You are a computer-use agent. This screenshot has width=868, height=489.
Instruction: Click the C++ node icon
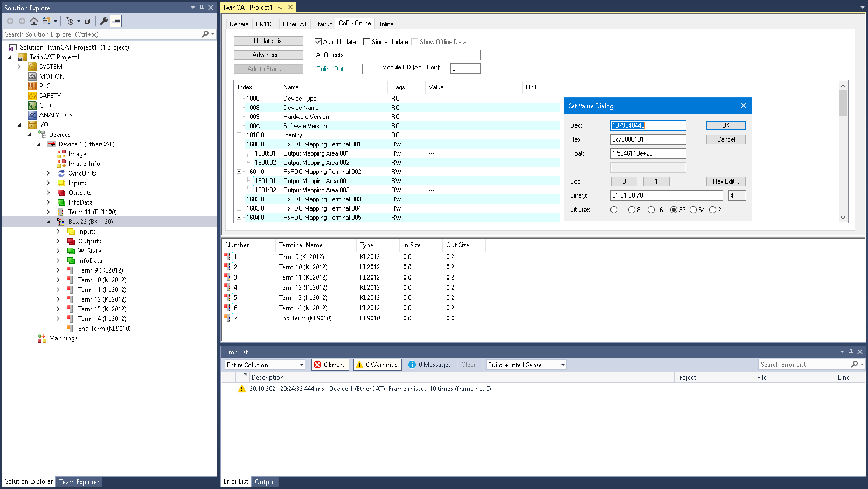pos(32,106)
